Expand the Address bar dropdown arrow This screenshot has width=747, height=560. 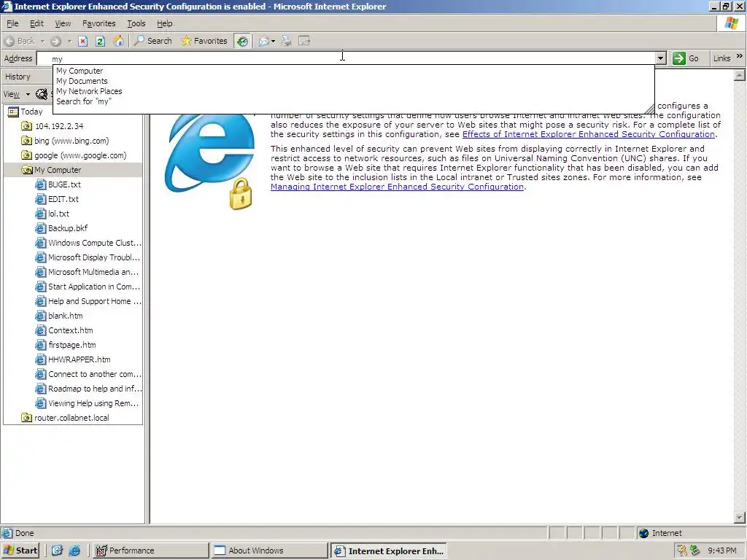click(660, 58)
